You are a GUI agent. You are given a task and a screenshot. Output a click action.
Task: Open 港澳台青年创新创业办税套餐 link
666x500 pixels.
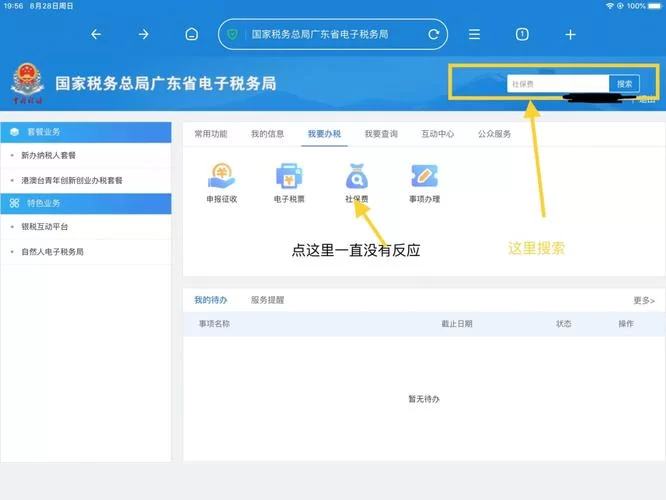tap(72, 181)
